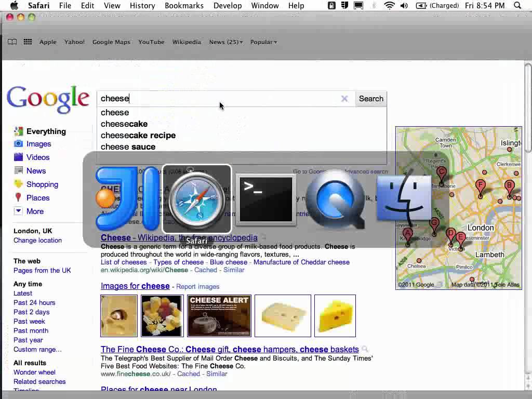Open the Develop menu
This screenshot has width=532, height=399.
pyautogui.click(x=228, y=5)
